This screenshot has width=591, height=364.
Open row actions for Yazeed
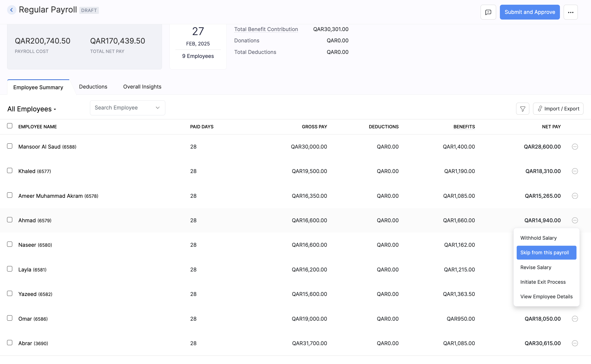point(575,294)
